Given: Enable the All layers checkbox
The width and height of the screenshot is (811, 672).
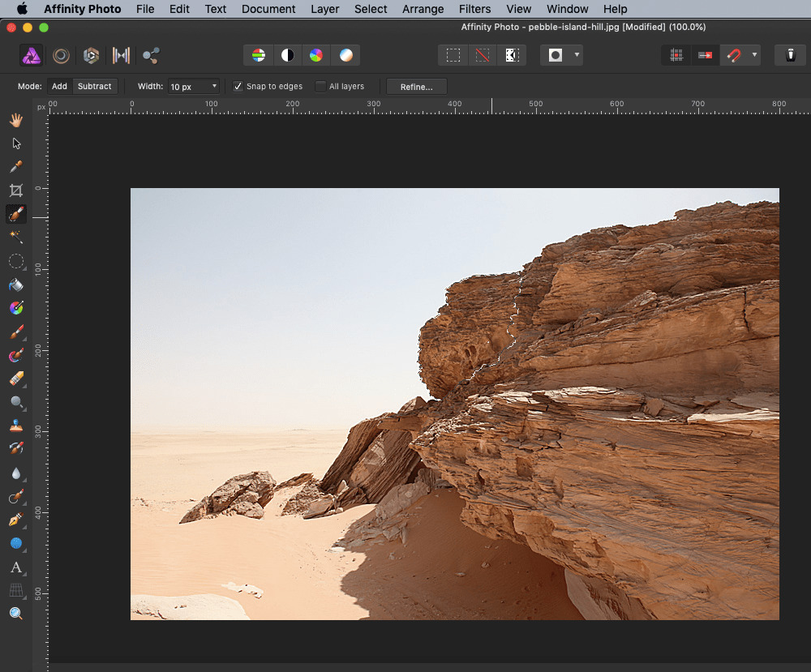Looking at the screenshot, I should click(x=320, y=87).
